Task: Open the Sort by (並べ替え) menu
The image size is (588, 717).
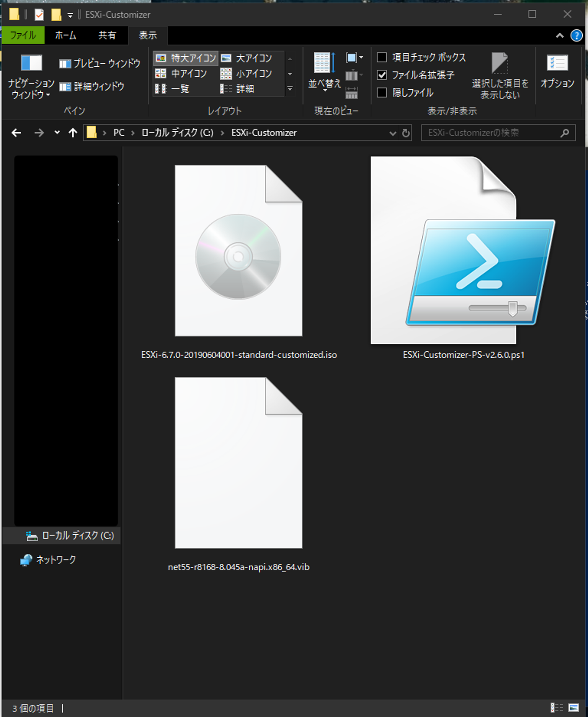Action: pyautogui.click(x=325, y=72)
